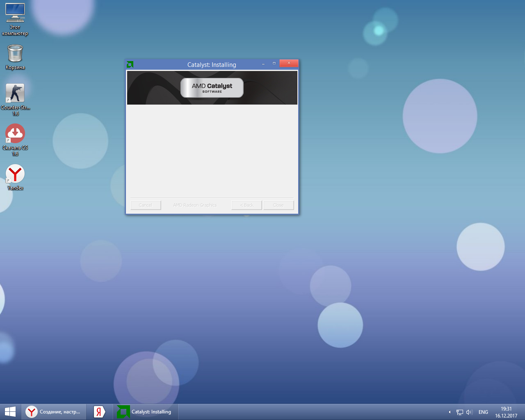This screenshot has width=525, height=420.
Task: Switch to Yandex browser window Создание, настр...
Action: (54, 412)
